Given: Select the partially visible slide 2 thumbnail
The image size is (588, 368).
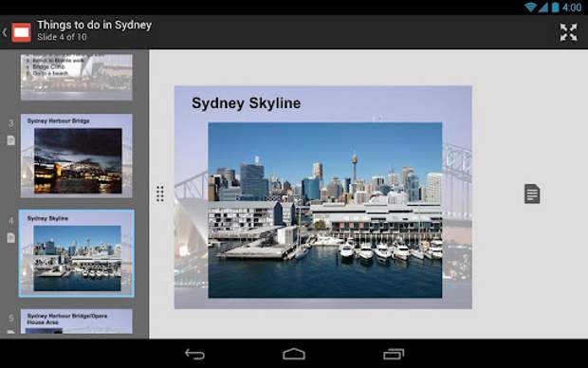Looking at the screenshot, I should 77,77.
